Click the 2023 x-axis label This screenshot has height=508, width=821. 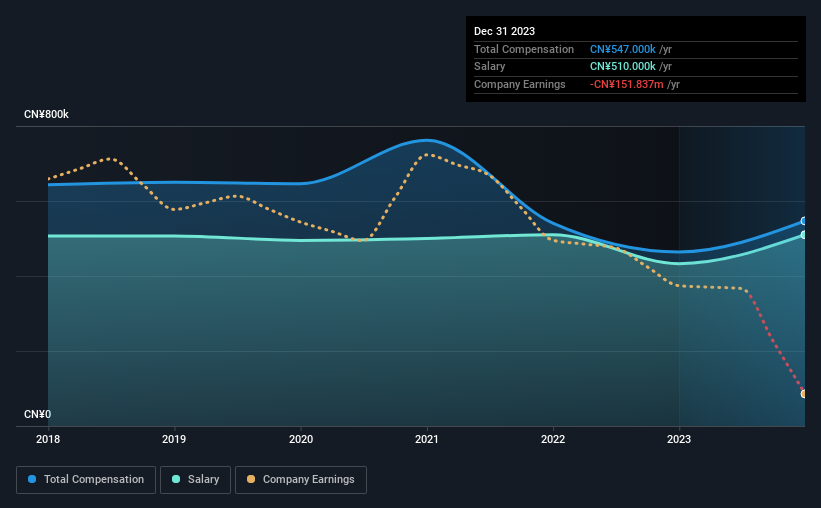coord(679,439)
